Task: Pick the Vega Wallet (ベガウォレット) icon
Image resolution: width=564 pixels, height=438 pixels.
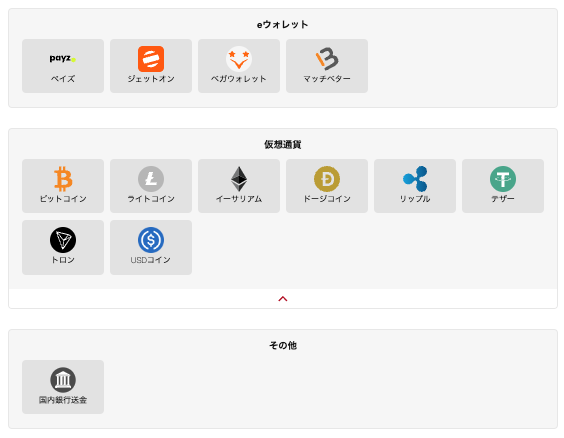Action: 239,59
